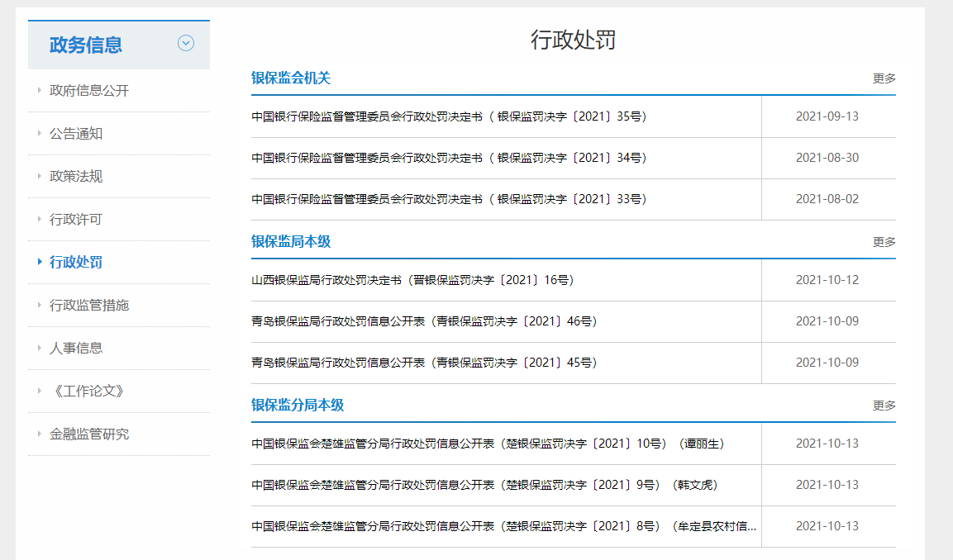Open 《工作论文》 sidebar entry
Image resolution: width=953 pixels, height=560 pixels.
point(89,392)
